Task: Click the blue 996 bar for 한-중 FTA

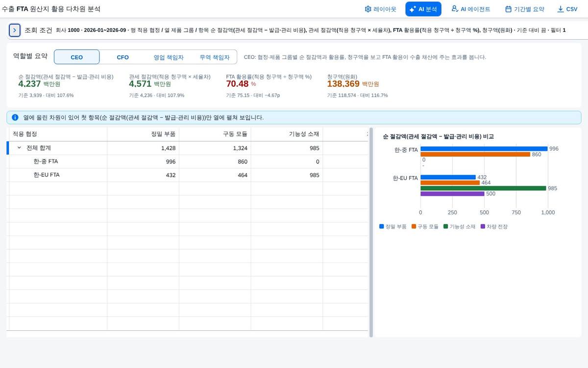Action: [x=484, y=149]
